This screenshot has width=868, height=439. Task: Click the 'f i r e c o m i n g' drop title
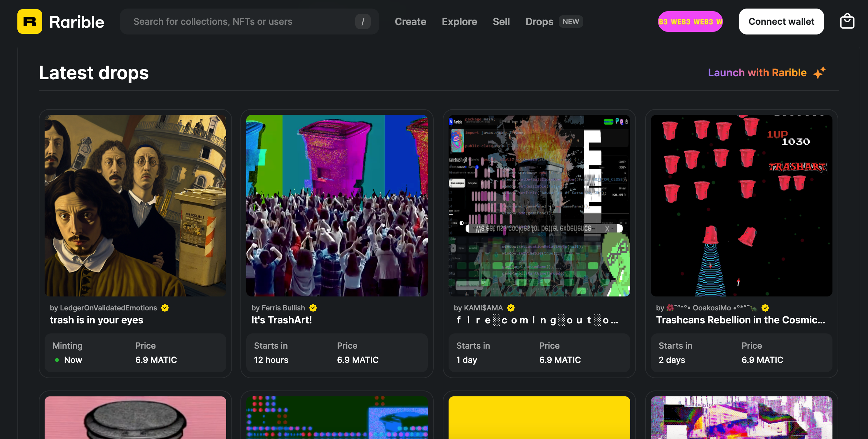[x=537, y=320]
